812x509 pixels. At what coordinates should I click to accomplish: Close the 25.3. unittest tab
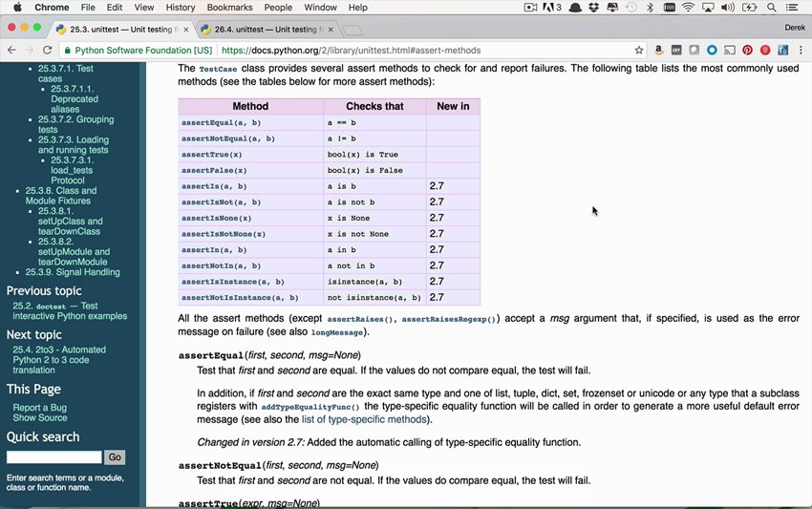tap(186, 30)
